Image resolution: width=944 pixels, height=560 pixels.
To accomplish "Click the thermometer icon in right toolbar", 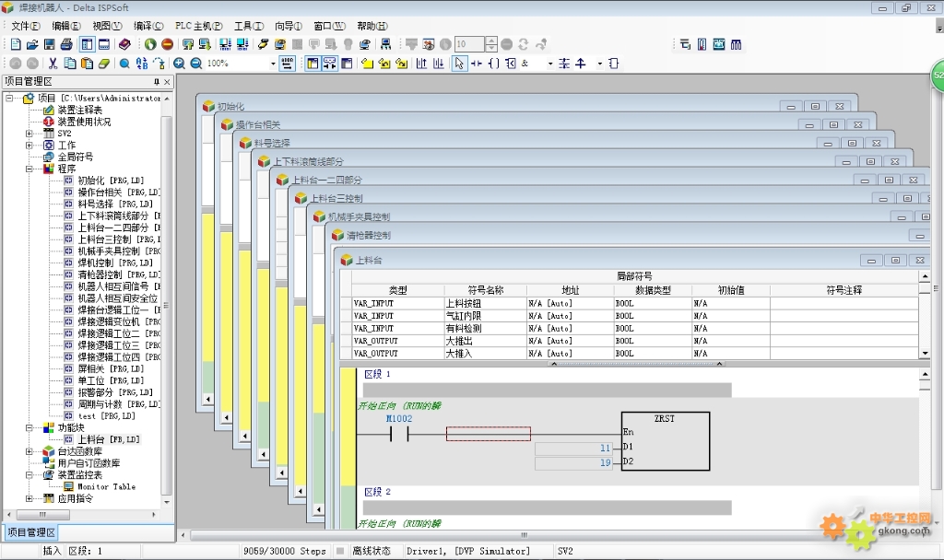I will pyautogui.click(x=702, y=44).
